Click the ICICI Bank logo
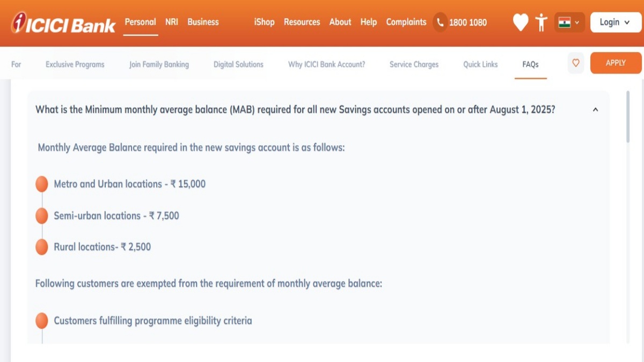Image resolution: width=644 pixels, height=362 pixels. click(62, 22)
